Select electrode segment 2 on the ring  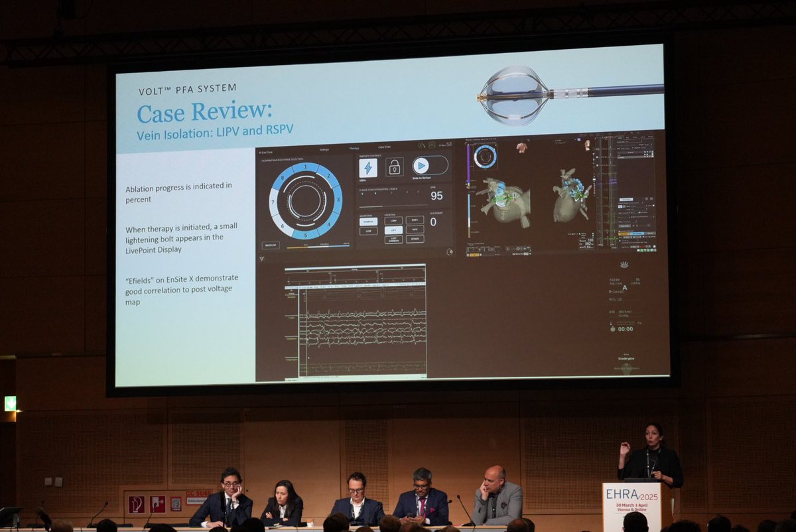[328, 176]
